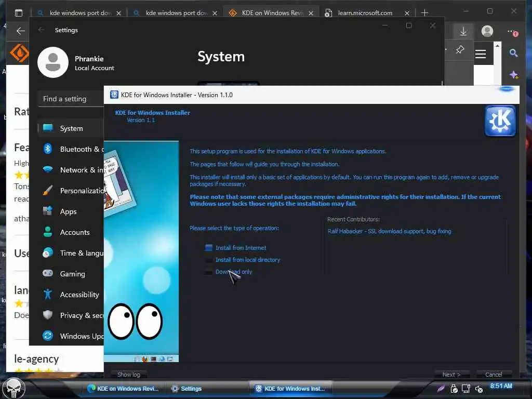Image resolution: width=532 pixels, height=399 pixels.
Task: Open browser settings and more menu
Action: point(513,32)
